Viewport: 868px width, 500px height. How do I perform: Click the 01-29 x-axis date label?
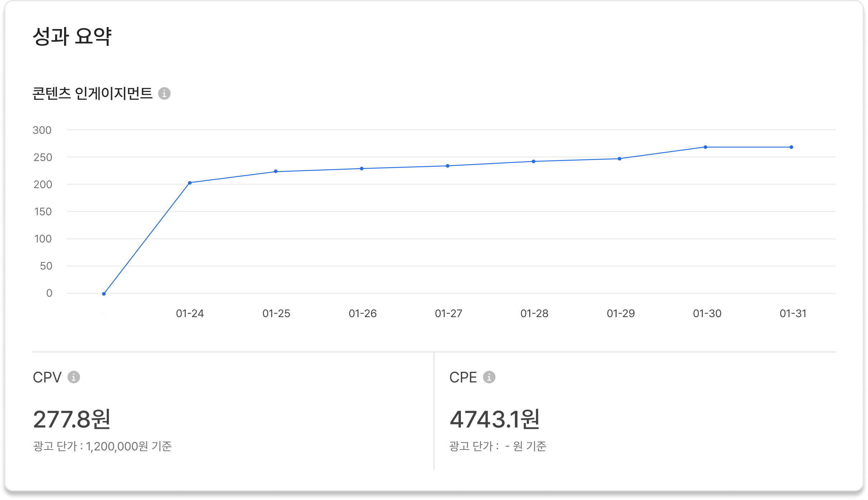(621, 314)
